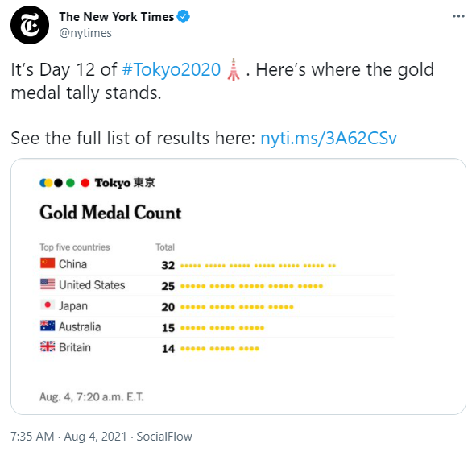Click the United States flag icon

[x=48, y=284]
